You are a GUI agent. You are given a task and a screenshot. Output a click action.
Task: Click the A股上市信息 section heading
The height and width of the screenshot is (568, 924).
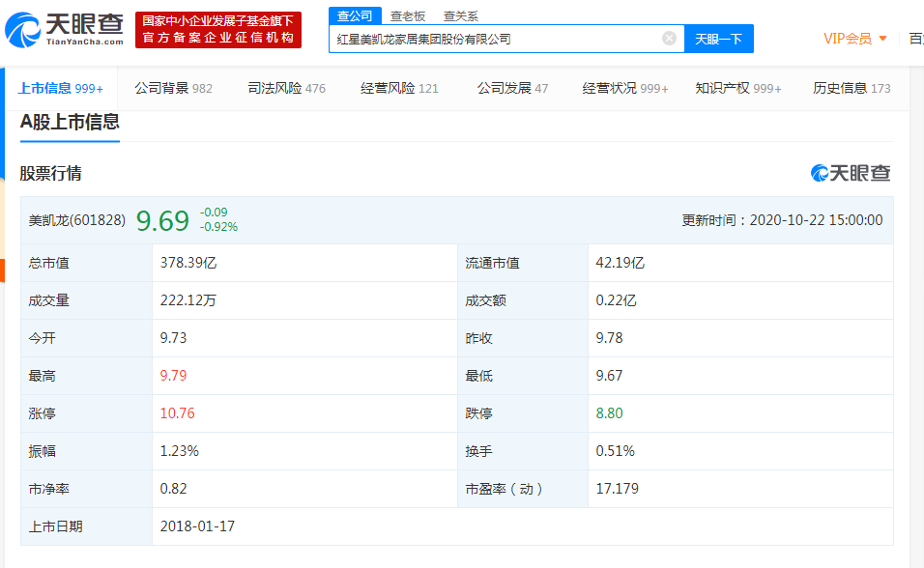tap(71, 122)
